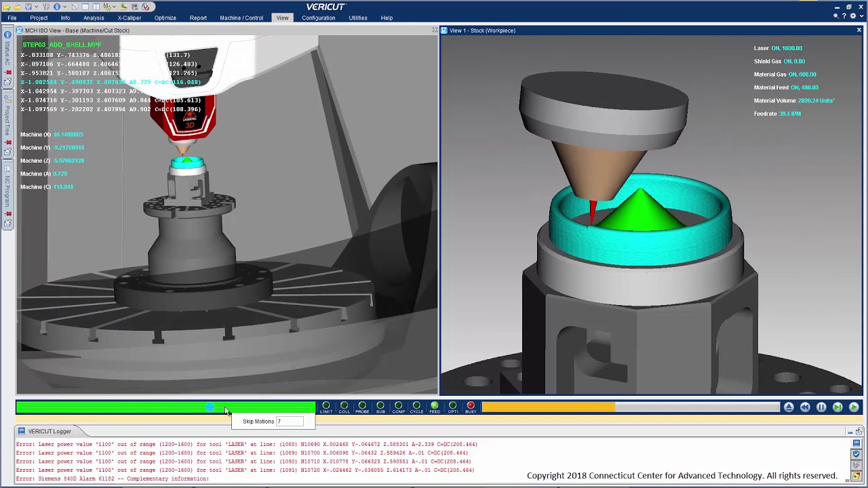Toggle the SUB status light
Viewport: 868px width, 488px height.
380,407
